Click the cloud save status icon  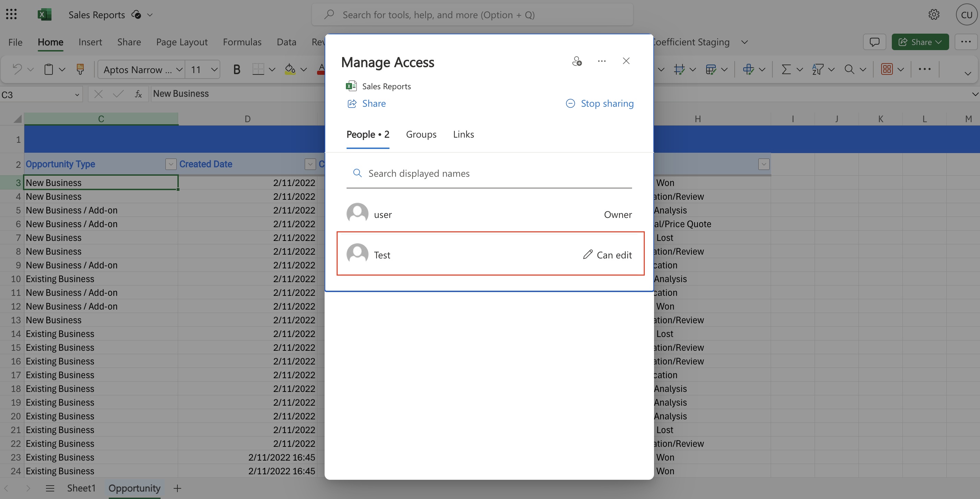(x=136, y=14)
